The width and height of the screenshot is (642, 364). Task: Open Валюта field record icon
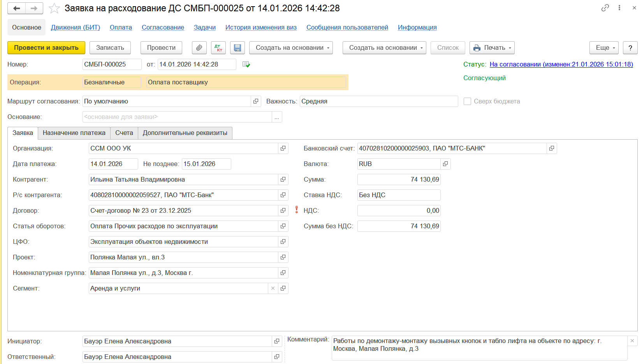click(445, 164)
